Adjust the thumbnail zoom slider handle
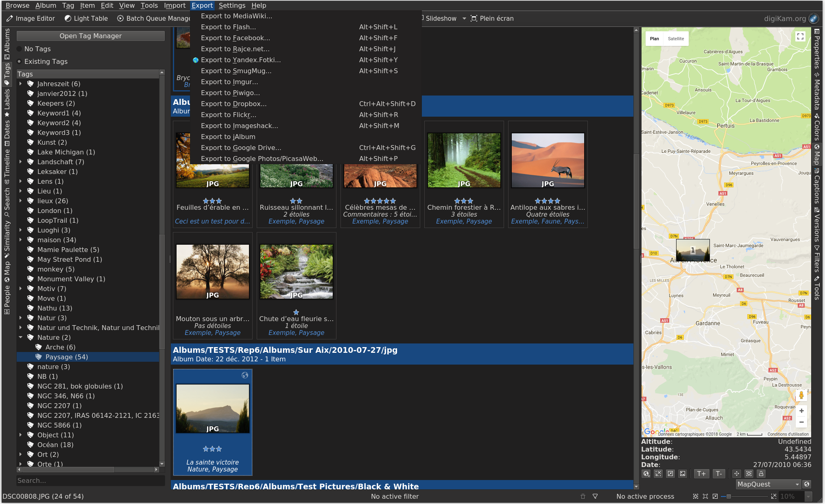 click(x=728, y=496)
